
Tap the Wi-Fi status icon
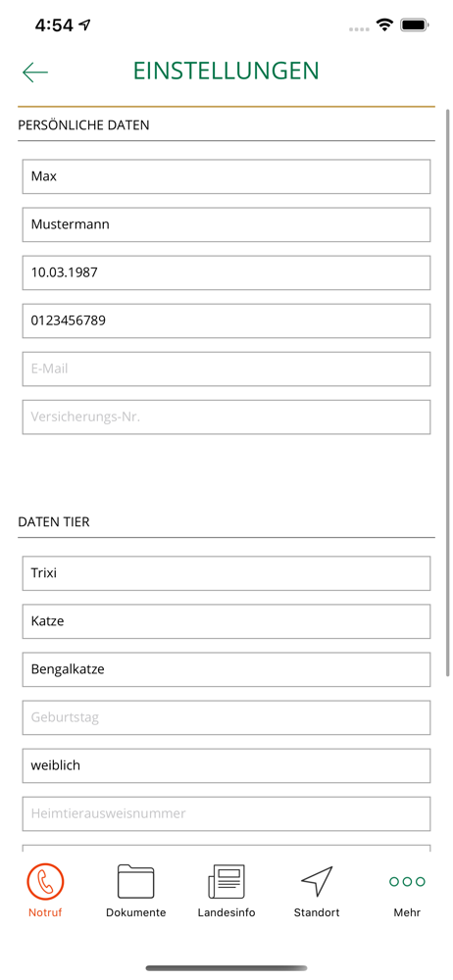click(x=383, y=25)
